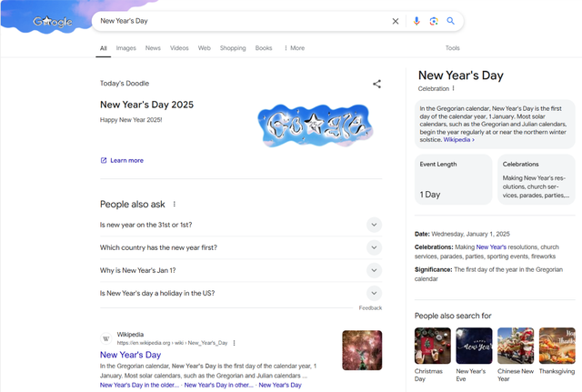Click the Learn more Doodle link

pyautogui.click(x=126, y=160)
